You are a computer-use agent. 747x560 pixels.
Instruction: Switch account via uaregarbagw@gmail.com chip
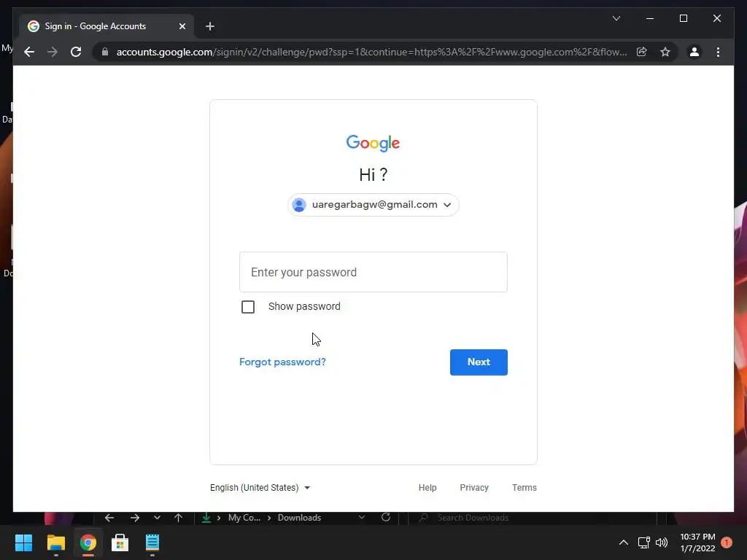373,205
